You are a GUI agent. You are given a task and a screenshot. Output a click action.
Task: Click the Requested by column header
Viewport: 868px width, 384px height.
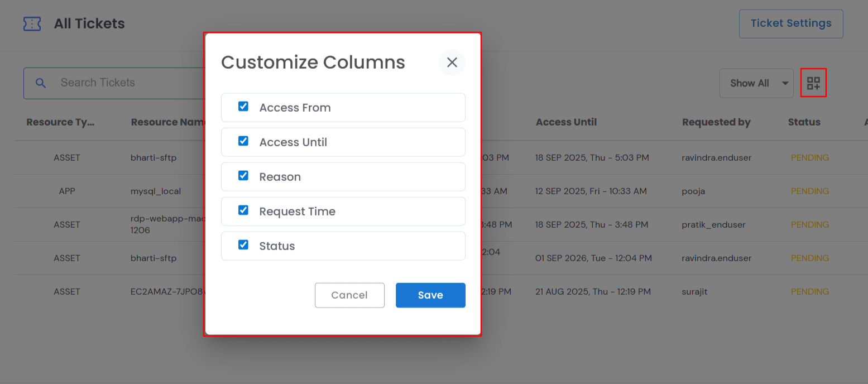pos(716,122)
